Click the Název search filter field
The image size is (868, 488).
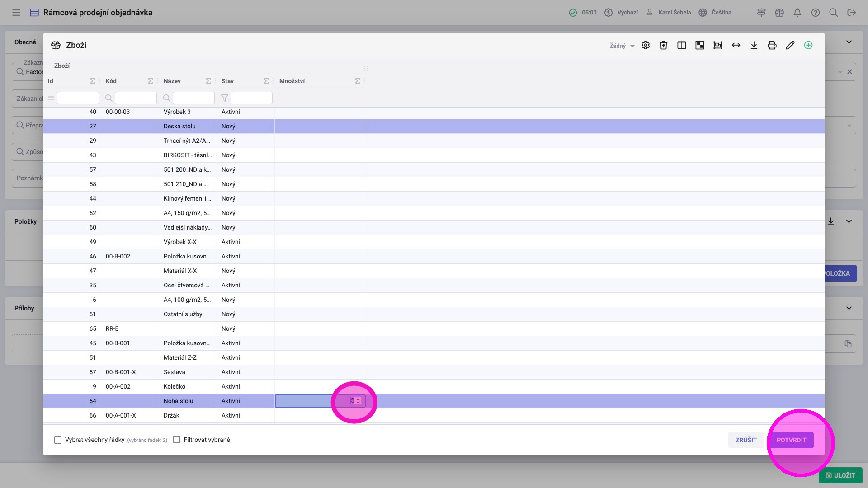coord(193,98)
